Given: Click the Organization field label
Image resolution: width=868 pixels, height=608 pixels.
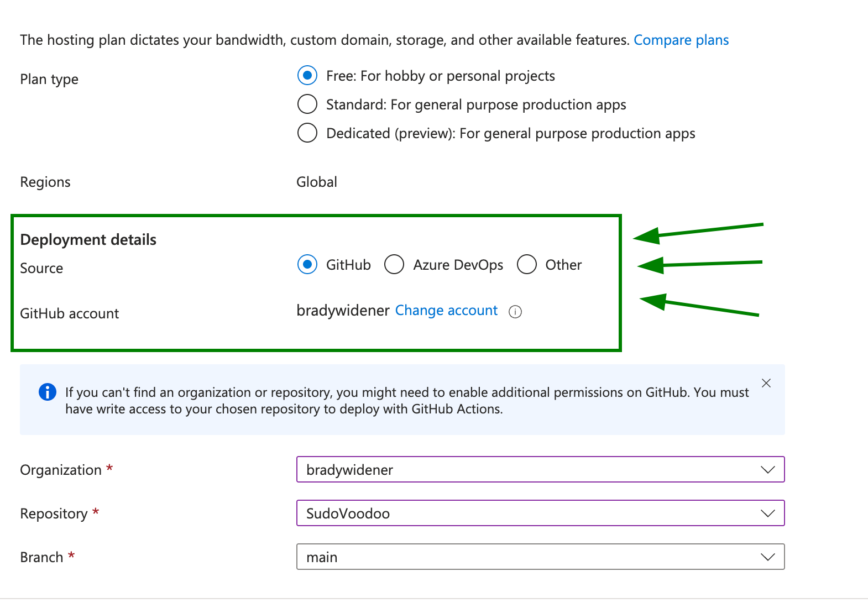Looking at the screenshot, I should click(x=61, y=470).
